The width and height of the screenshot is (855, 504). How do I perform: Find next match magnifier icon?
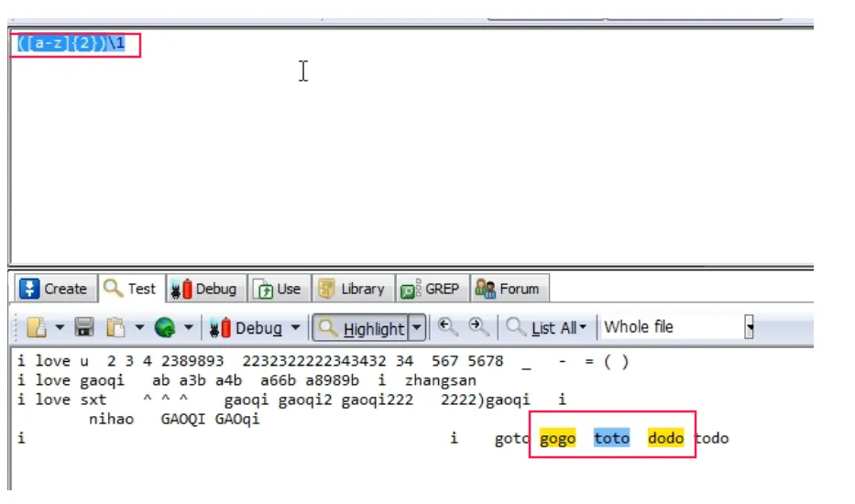pos(478,327)
